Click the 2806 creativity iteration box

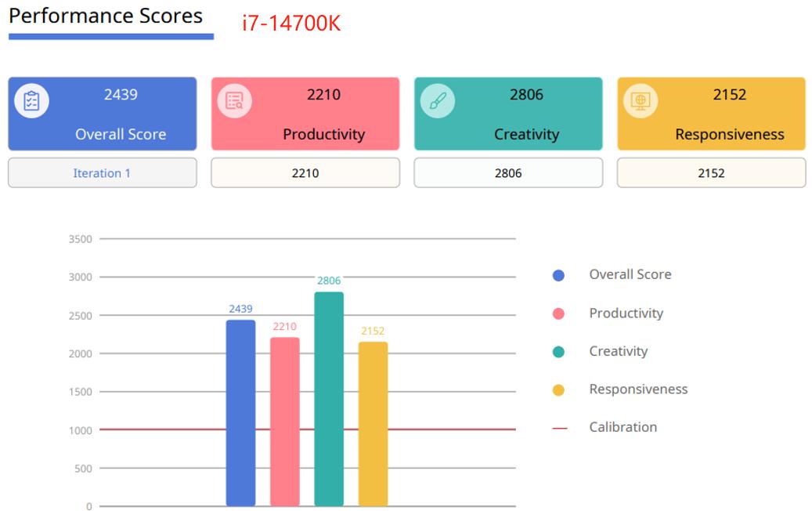click(x=508, y=172)
